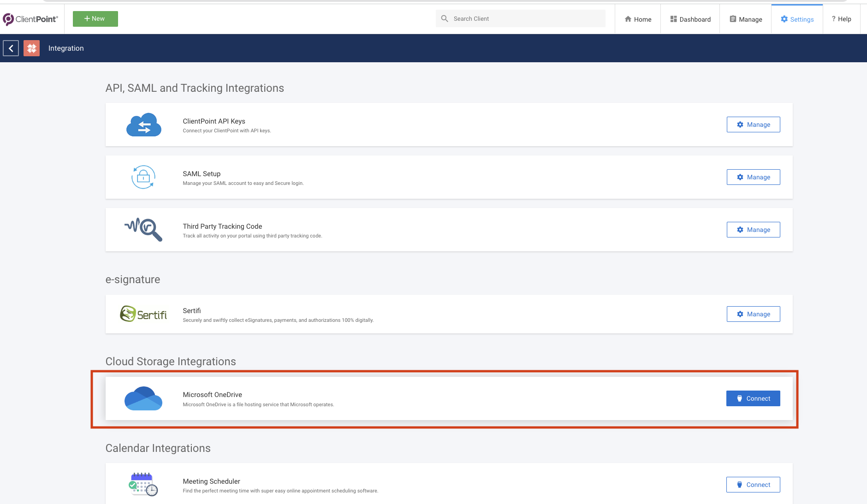Open the Settings tab
The height and width of the screenshot is (504, 867).
point(797,19)
